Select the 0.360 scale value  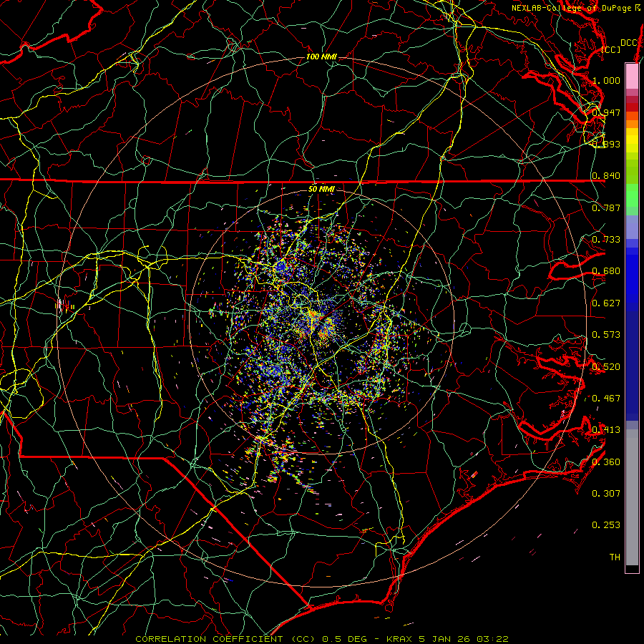coord(606,462)
